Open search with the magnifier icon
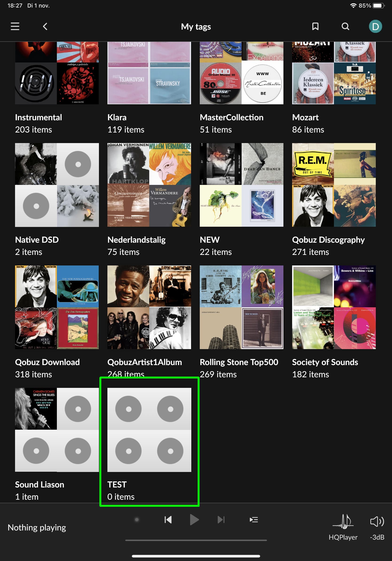392x561 pixels. [345, 26]
